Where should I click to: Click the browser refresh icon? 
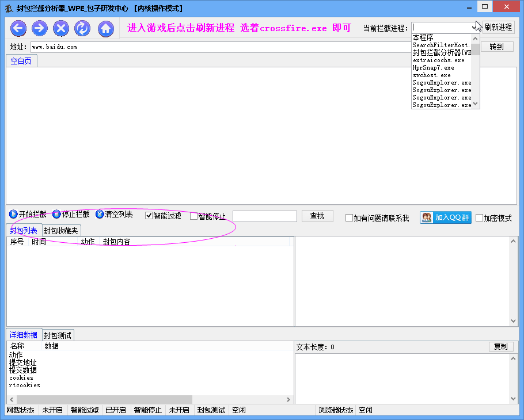coord(82,28)
